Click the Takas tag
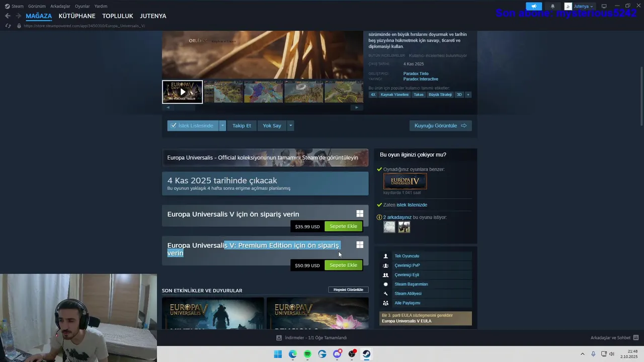 pos(419,95)
